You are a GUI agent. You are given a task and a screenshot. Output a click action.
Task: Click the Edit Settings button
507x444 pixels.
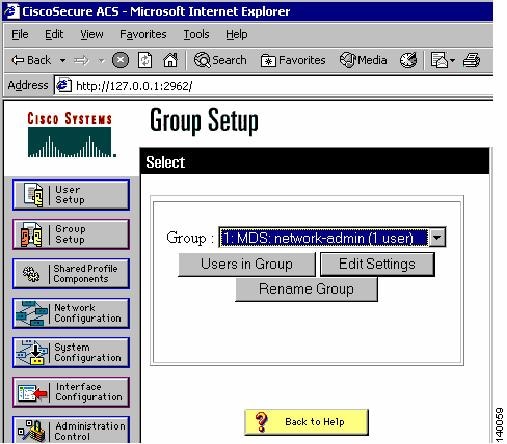tap(377, 264)
